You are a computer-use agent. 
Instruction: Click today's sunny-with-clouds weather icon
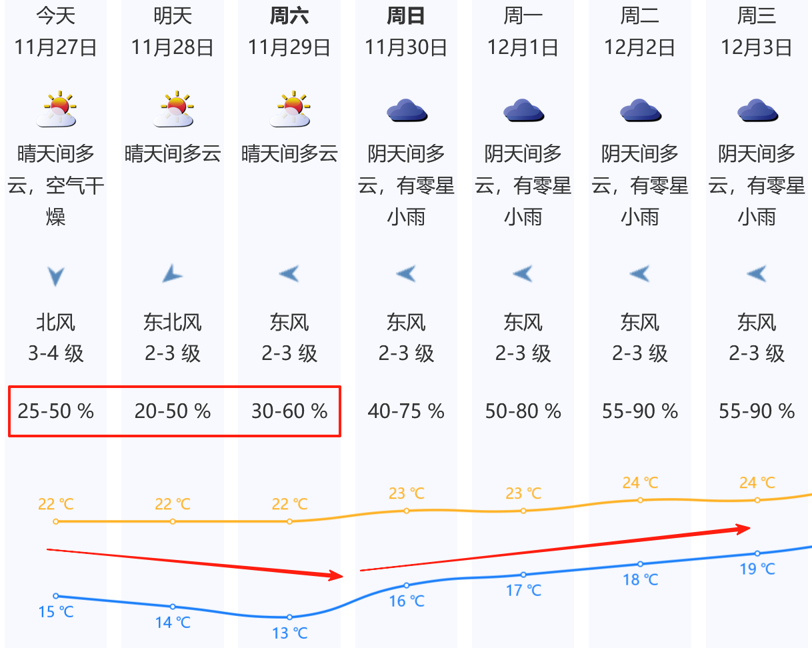(56, 110)
